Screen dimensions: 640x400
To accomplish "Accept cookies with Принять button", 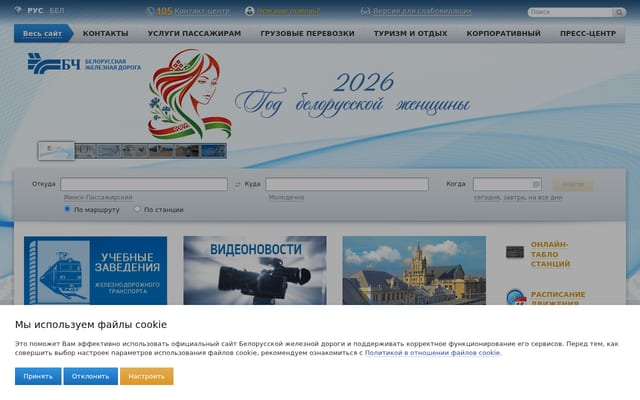I will 38,376.
